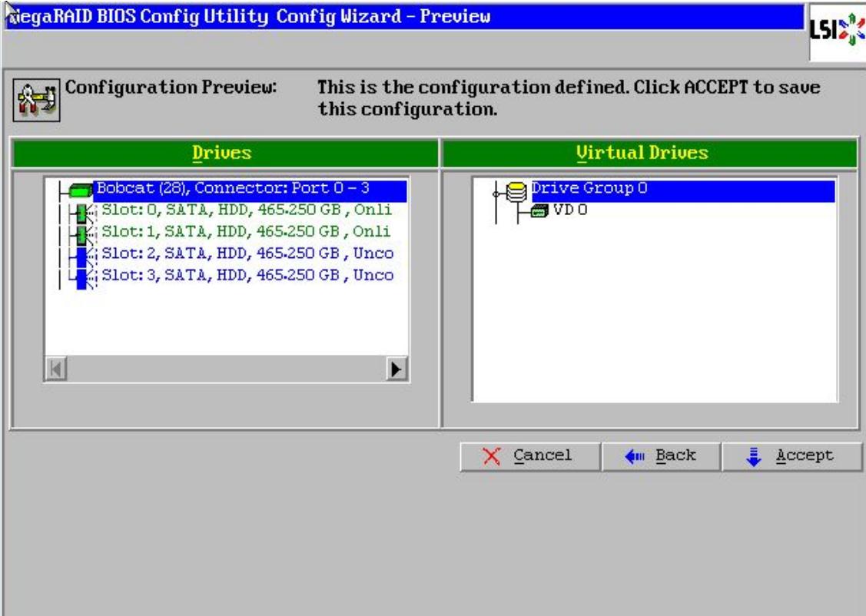Click the Slot 0 drive icon
The width and height of the screenshot is (866, 616).
(84, 214)
